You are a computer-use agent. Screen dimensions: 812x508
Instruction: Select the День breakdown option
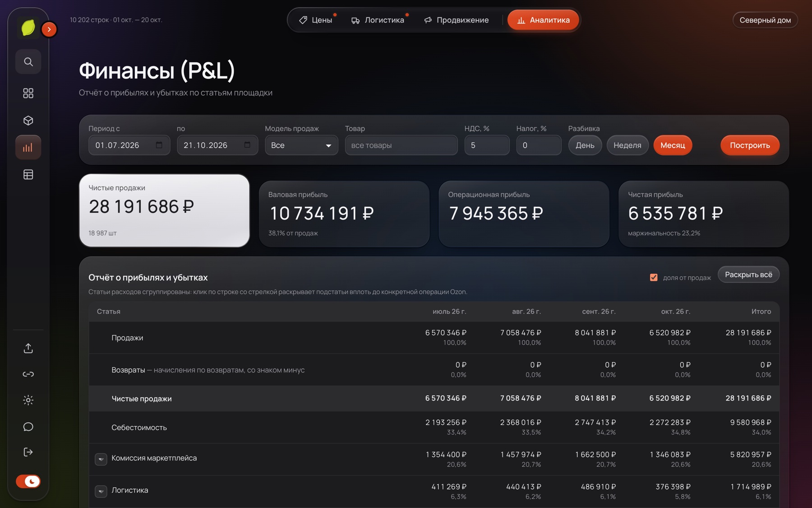(585, 145)
